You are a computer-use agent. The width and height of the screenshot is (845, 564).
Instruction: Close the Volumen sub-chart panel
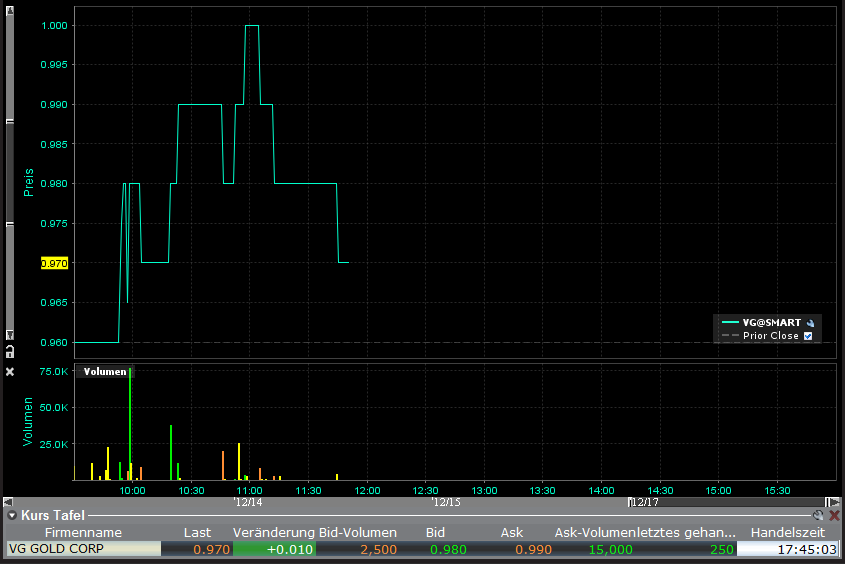point(10,371)
